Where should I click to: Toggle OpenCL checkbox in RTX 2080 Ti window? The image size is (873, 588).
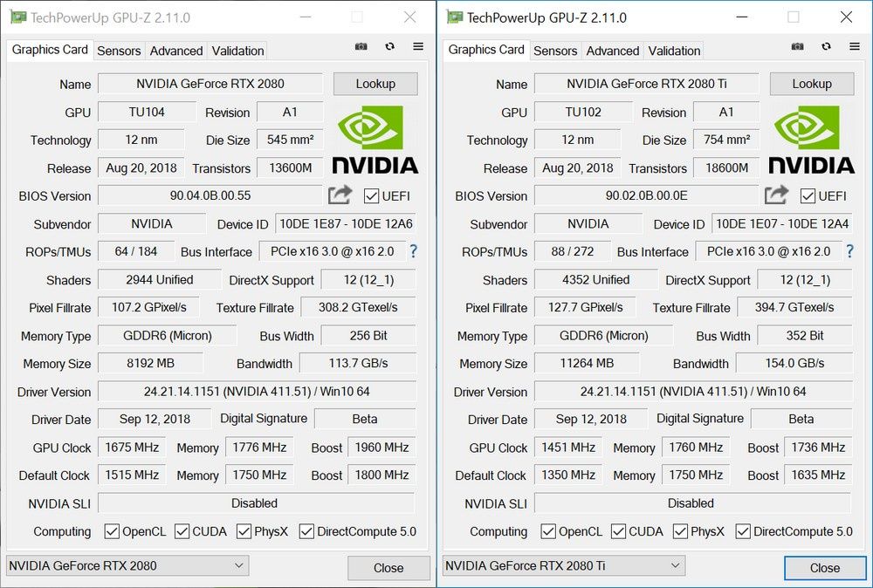point(548,531)
